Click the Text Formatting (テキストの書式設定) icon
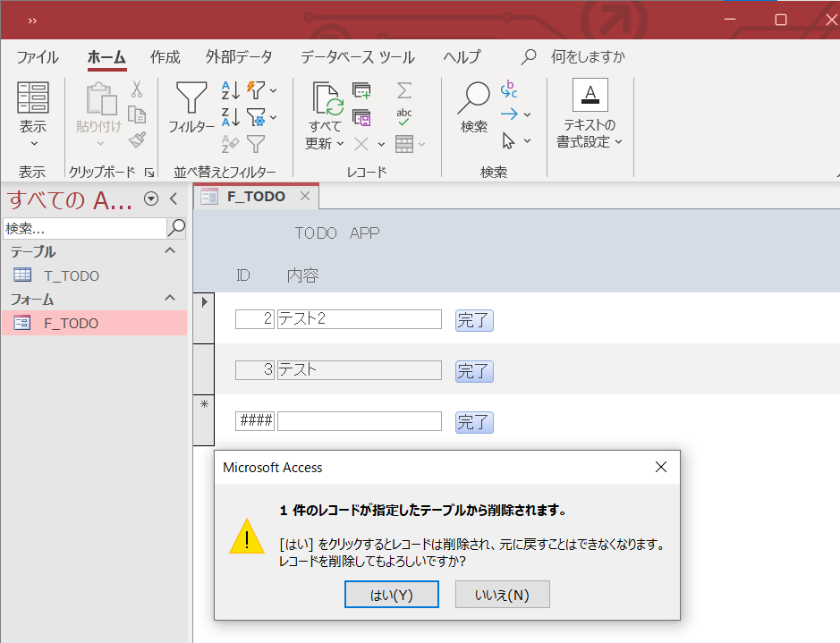Screen dimensions: 840x643 pos(590,94)
